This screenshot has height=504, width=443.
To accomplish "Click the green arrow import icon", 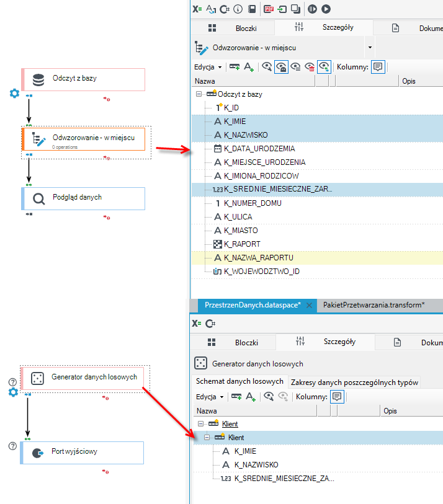I will pos(282,9).
